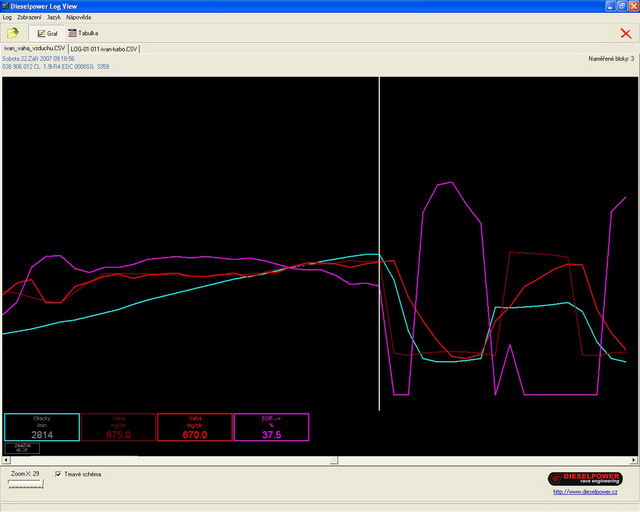Image resolution: width=640 pixels, height=512 pixels.
Task: Open the Nápověda menu
Action: pyautogui.click(x=79, y=18)
